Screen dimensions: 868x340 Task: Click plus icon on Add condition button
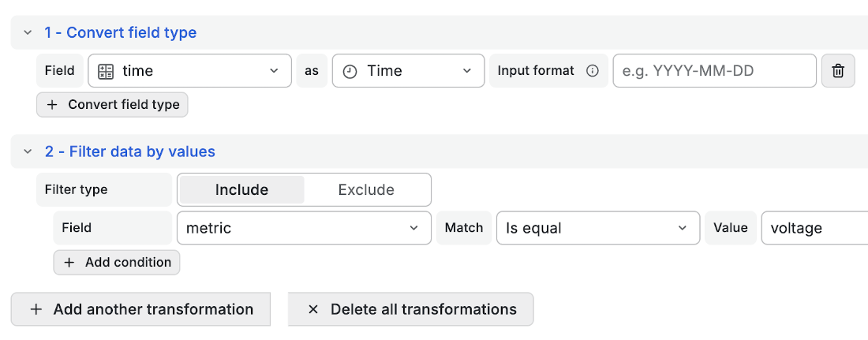pos(69,263)
